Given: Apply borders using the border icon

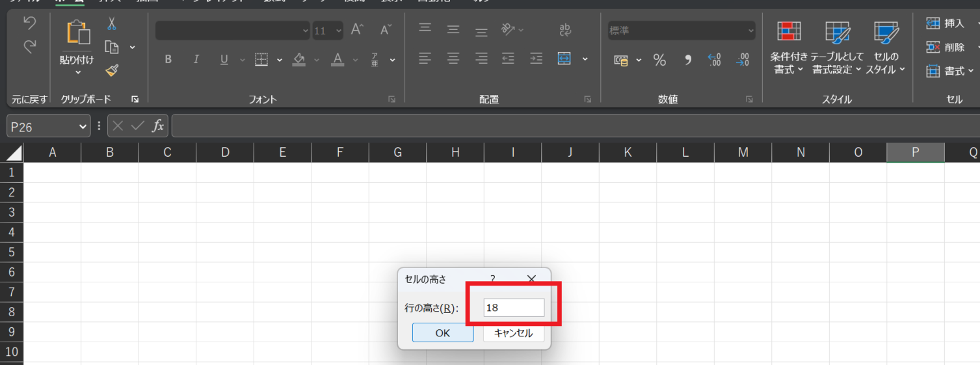Looking at the screenshot, I should [261, 59].
